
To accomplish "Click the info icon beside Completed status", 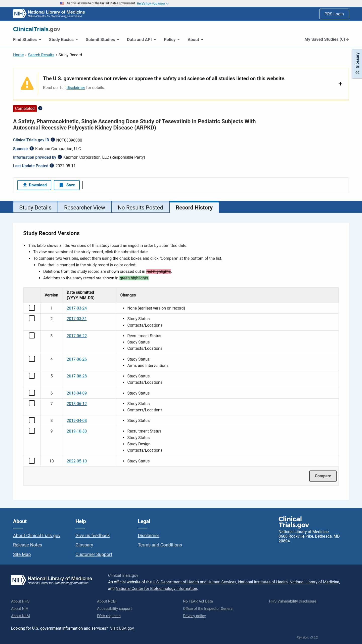I will pyautogui.click(x=40, y=108).
